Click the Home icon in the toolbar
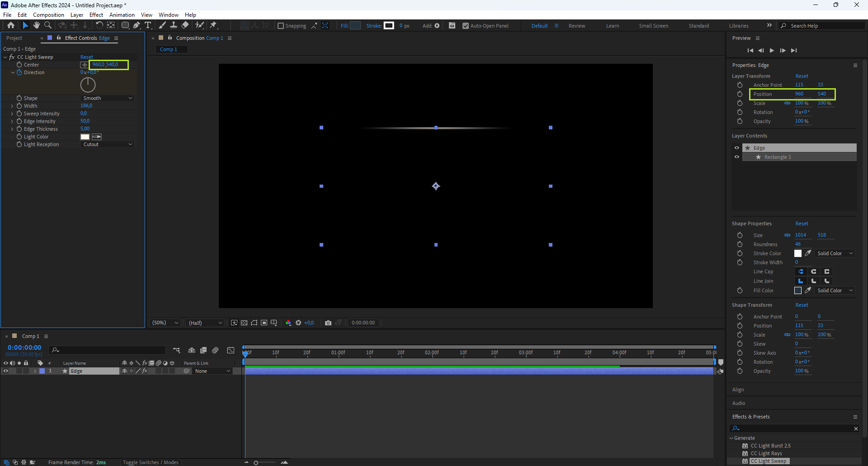The height and width of the screenshot is (466, 868). [11, 25]
